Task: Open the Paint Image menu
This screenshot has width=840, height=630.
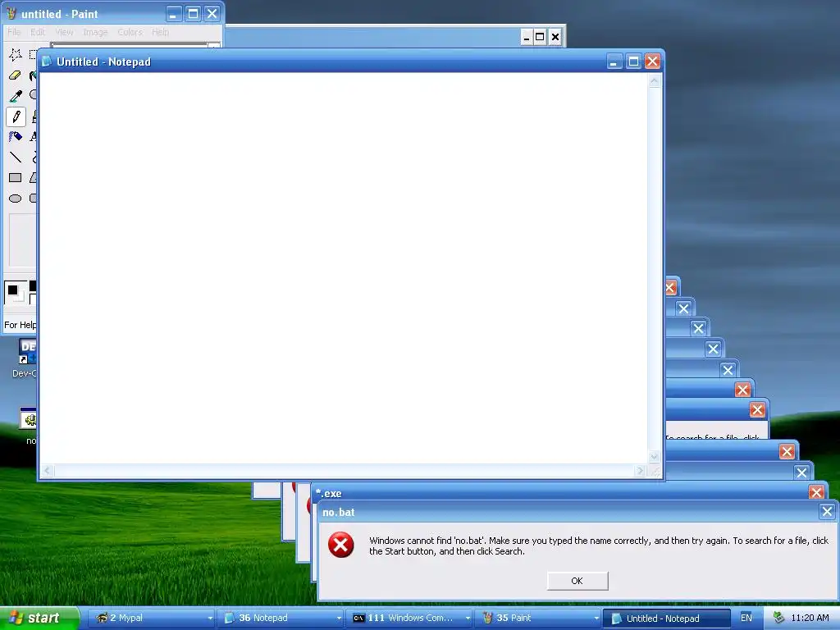Action: point(95,32)
